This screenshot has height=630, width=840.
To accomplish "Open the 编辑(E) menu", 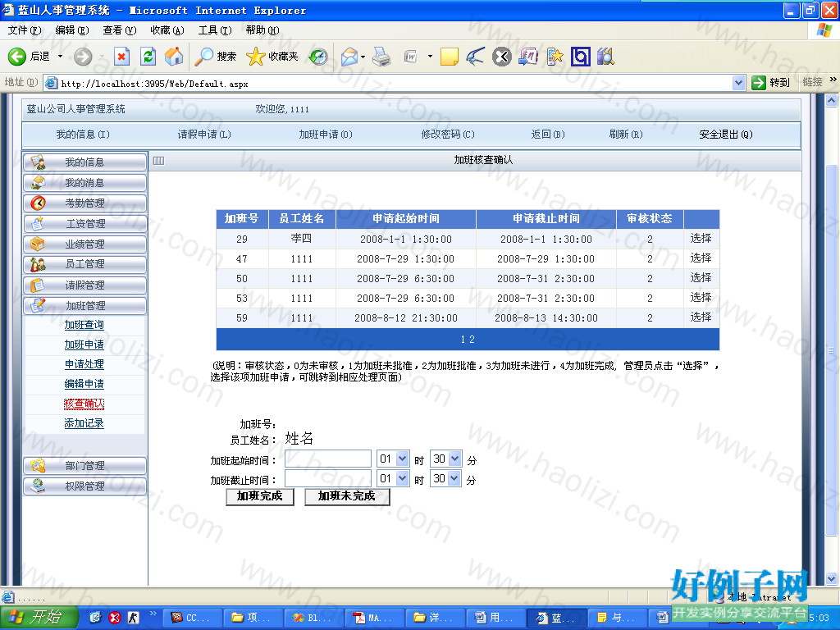I will (x=72, y=30).
